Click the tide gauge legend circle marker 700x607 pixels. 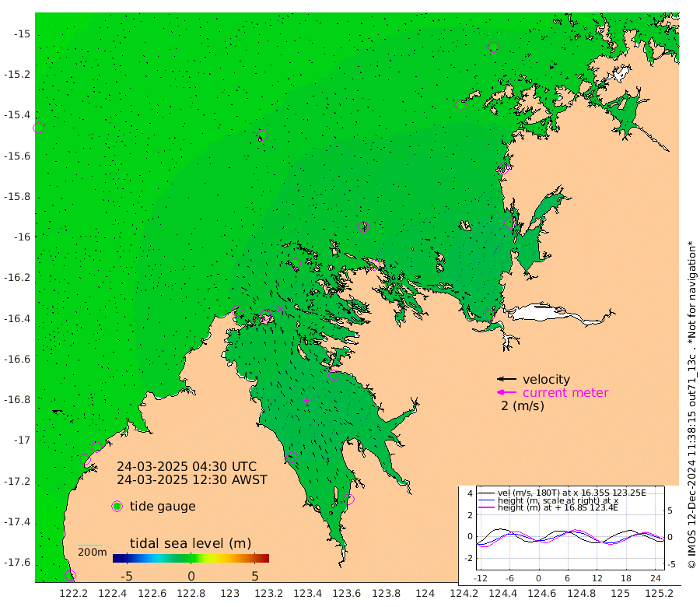117,506
